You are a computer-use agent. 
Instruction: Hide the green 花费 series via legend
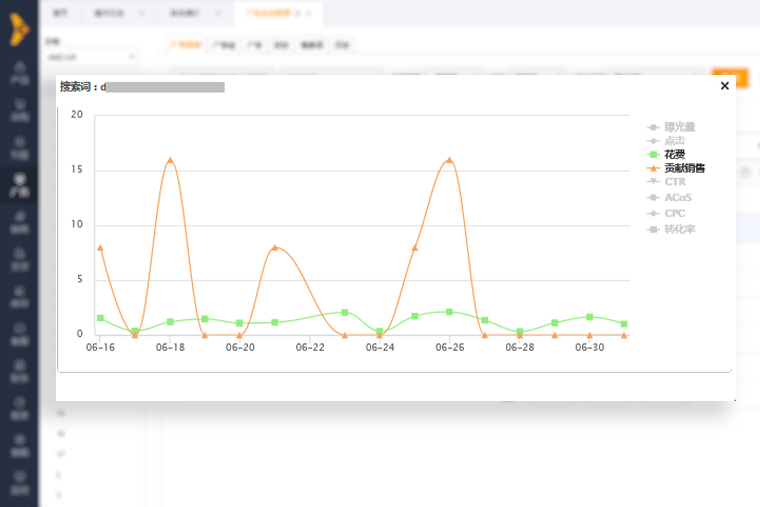673,155
